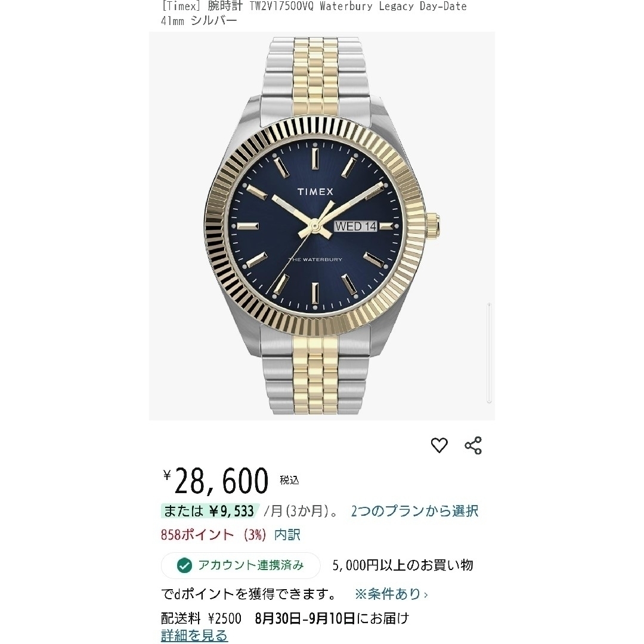Open the 2つのプランから選択 link
Image resolution: width=644 pixels, height=644 pixels.
[414, 512]
